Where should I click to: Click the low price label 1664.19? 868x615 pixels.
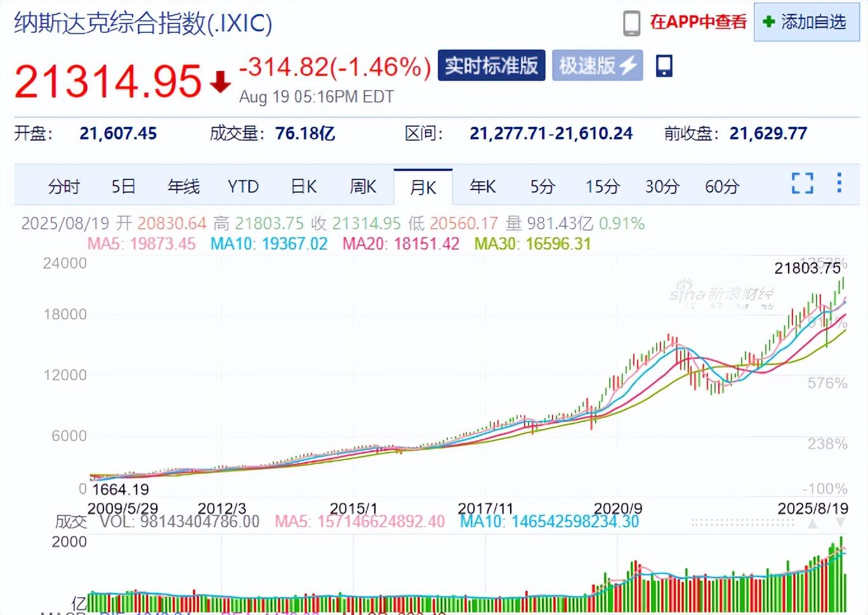tap(121, 489)
